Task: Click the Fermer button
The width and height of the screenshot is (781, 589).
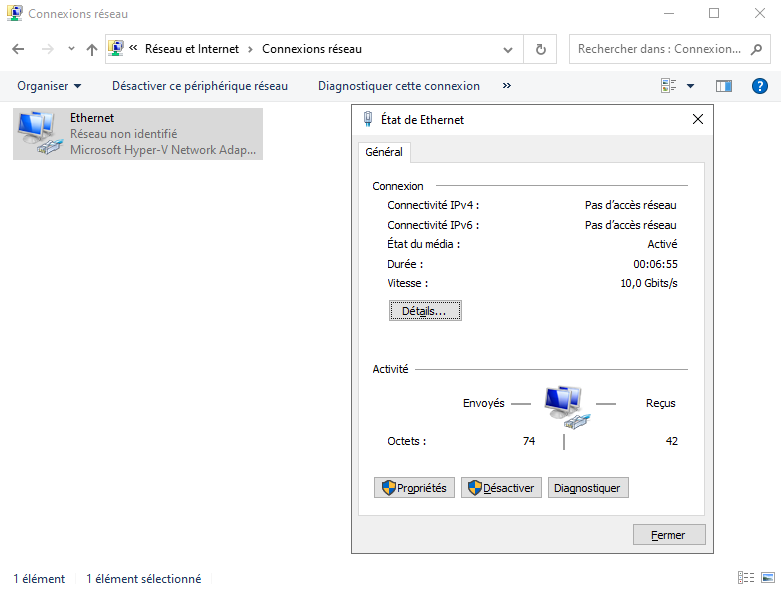Action: coord(669,535)
